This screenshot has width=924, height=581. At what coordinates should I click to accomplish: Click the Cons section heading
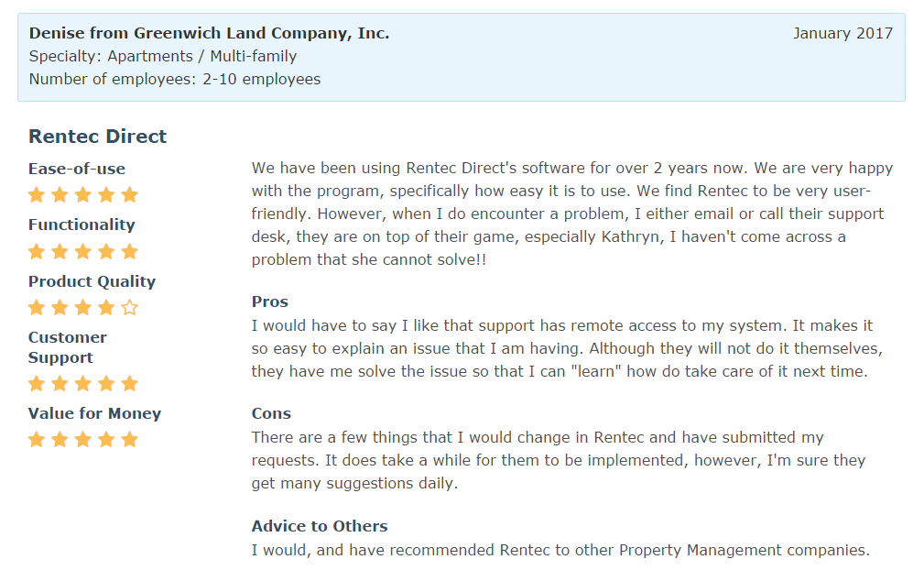click(x=271, y=413)
